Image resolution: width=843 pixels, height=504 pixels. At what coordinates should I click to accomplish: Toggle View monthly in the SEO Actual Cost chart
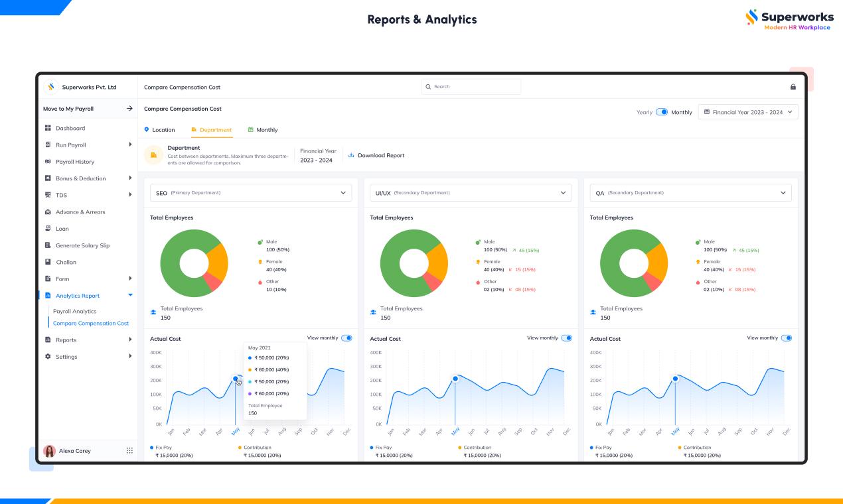point(346,338)
